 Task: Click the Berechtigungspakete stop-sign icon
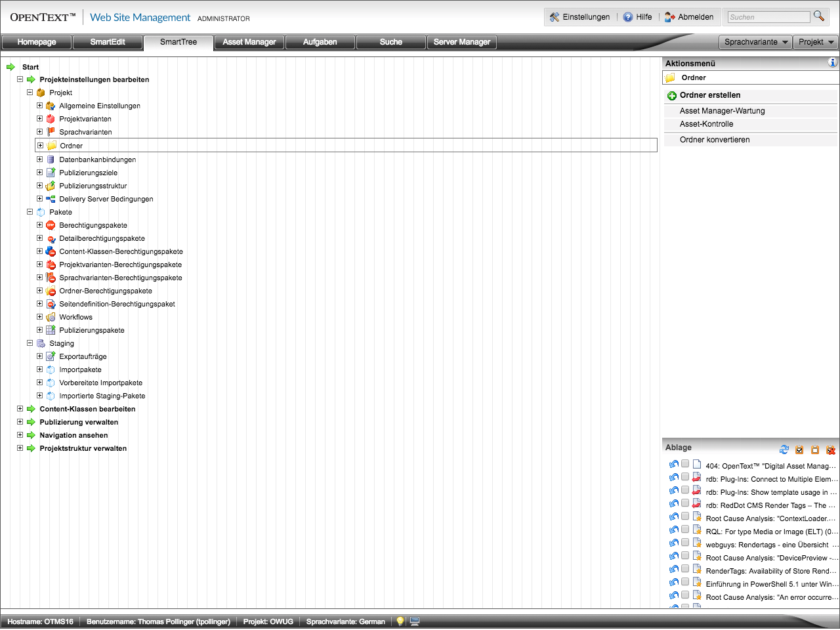(51, 225)
